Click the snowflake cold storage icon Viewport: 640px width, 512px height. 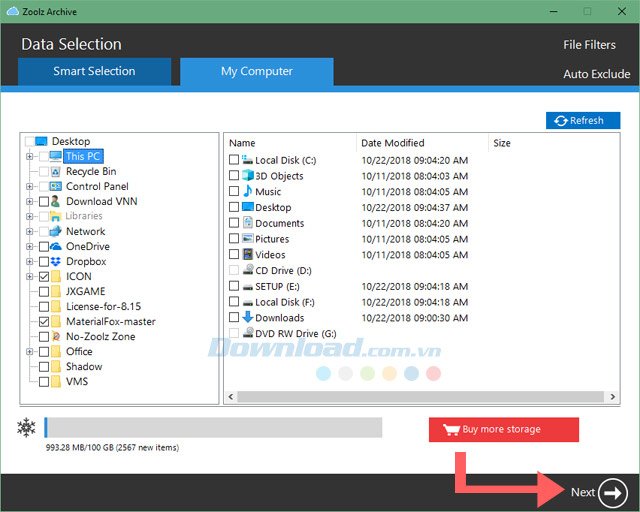(26, 428)
